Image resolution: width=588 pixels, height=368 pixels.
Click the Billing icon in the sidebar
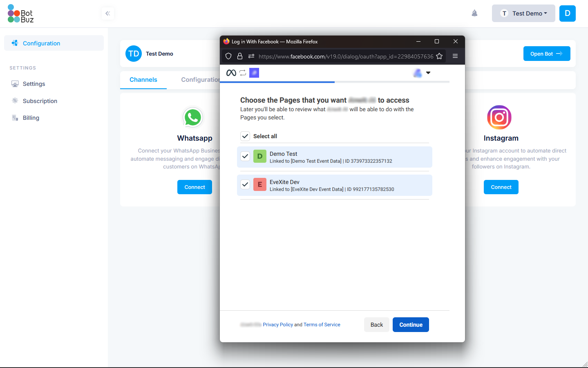click(15, 118)
